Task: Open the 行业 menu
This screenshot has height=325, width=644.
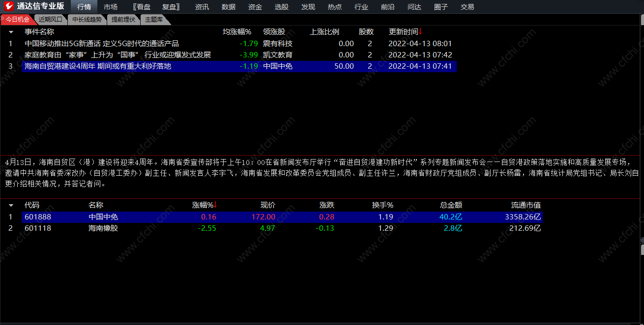Action: 361,7
